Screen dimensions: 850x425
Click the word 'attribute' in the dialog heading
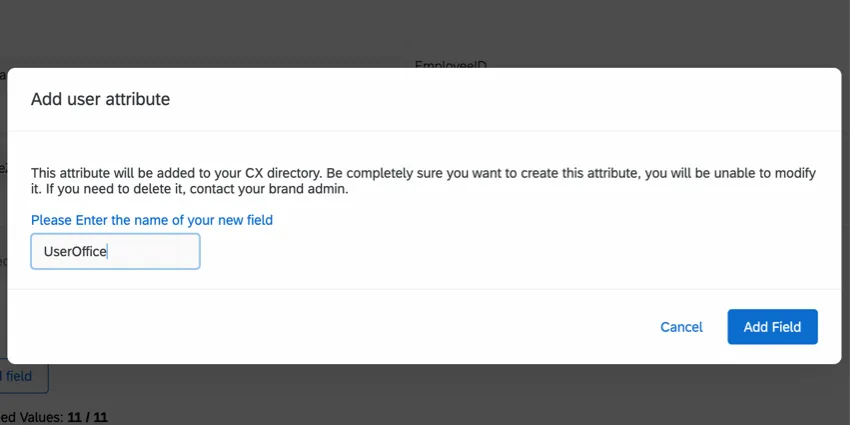click(140, 99)
